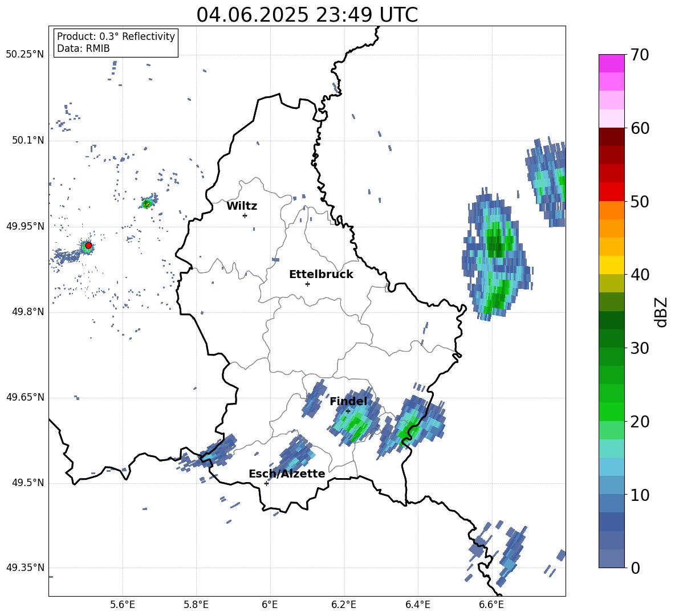
Task: Click the 'Product: 0.3° Reflectivity' text
Action: click(x=116, y=36)
